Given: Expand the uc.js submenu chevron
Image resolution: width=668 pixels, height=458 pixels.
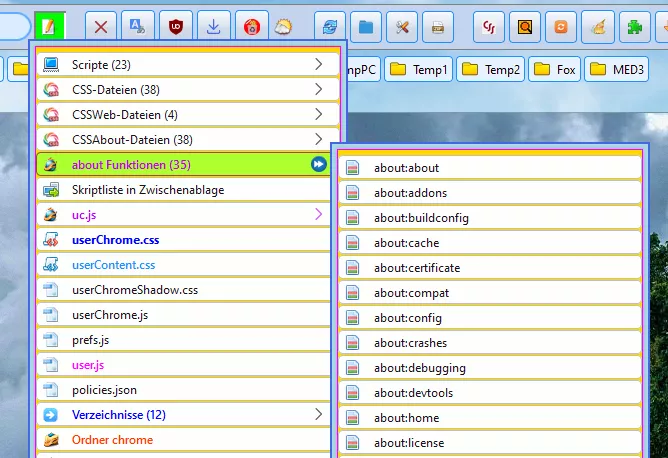Looking at the screenshot, I should pos(319,214).
